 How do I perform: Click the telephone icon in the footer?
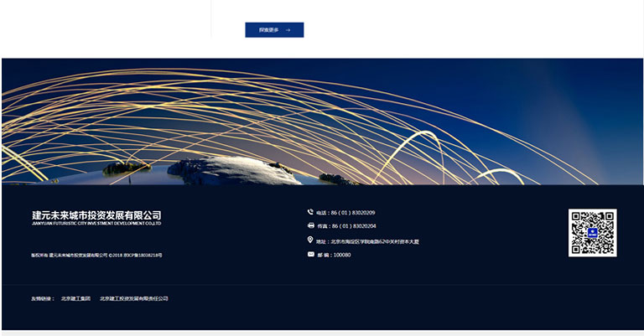pos(310,213)
